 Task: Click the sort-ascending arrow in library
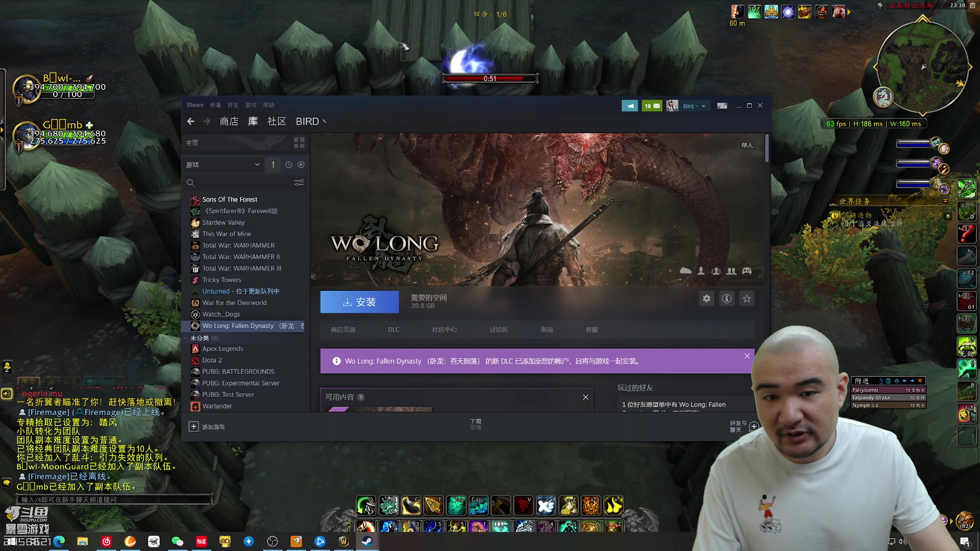pos(273,165)
